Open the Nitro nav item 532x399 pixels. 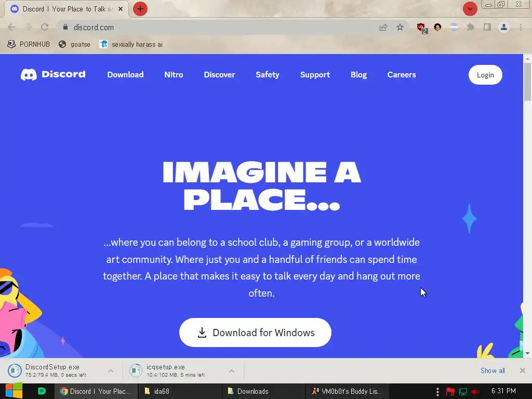174,75
